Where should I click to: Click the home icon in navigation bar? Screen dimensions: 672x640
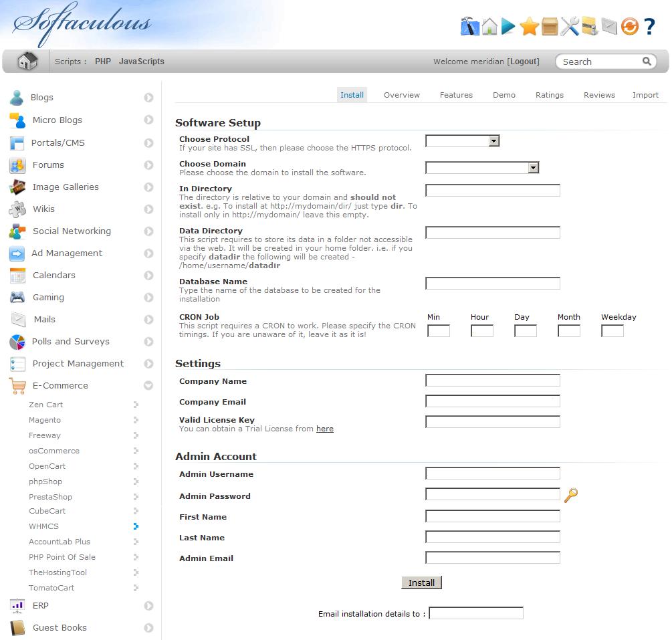coord(27,62)
